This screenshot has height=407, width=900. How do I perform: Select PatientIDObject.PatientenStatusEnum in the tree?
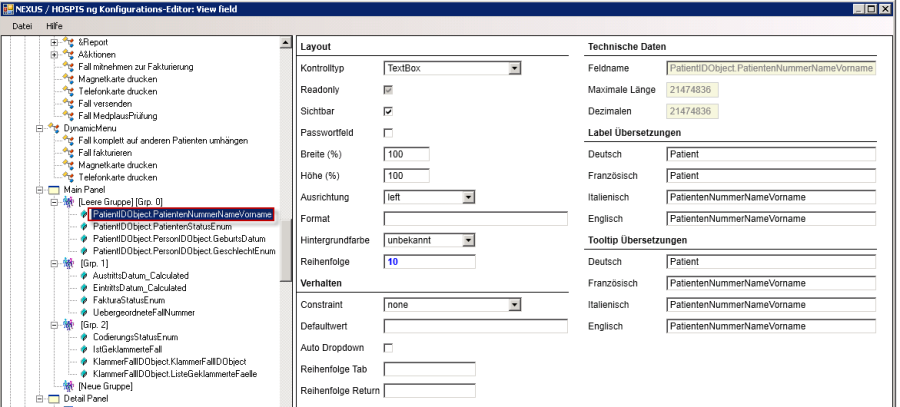(154, 226)
